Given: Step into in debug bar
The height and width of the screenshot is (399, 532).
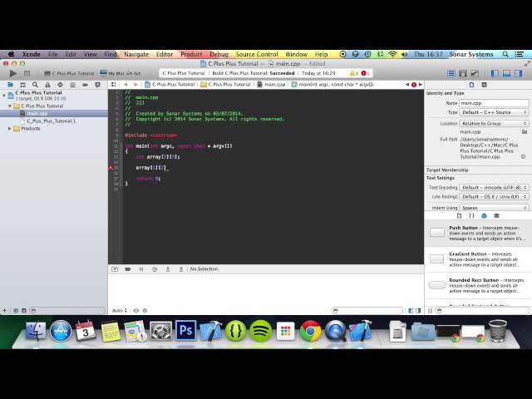Looking at the screenshot, I should point(168,269).
